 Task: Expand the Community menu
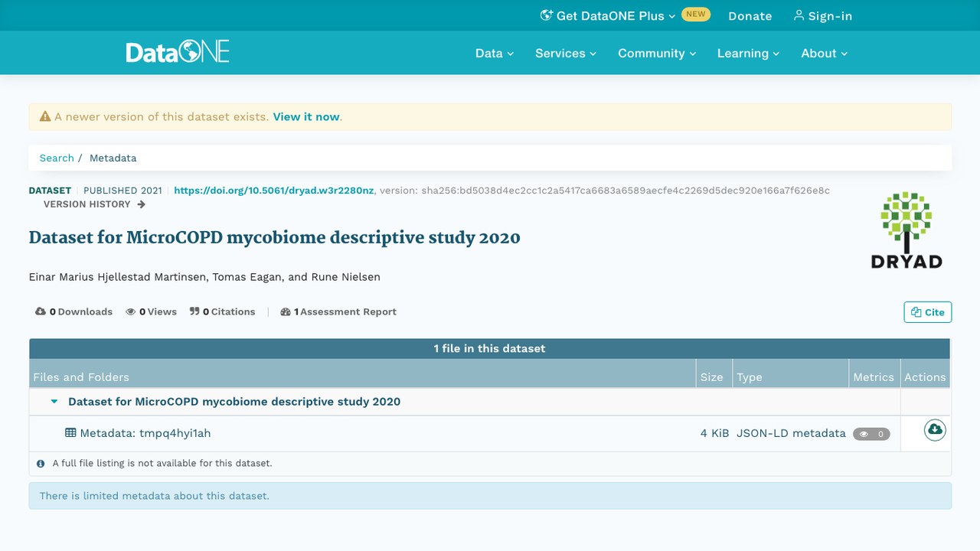pyautogui.click(x=657, y=53)
